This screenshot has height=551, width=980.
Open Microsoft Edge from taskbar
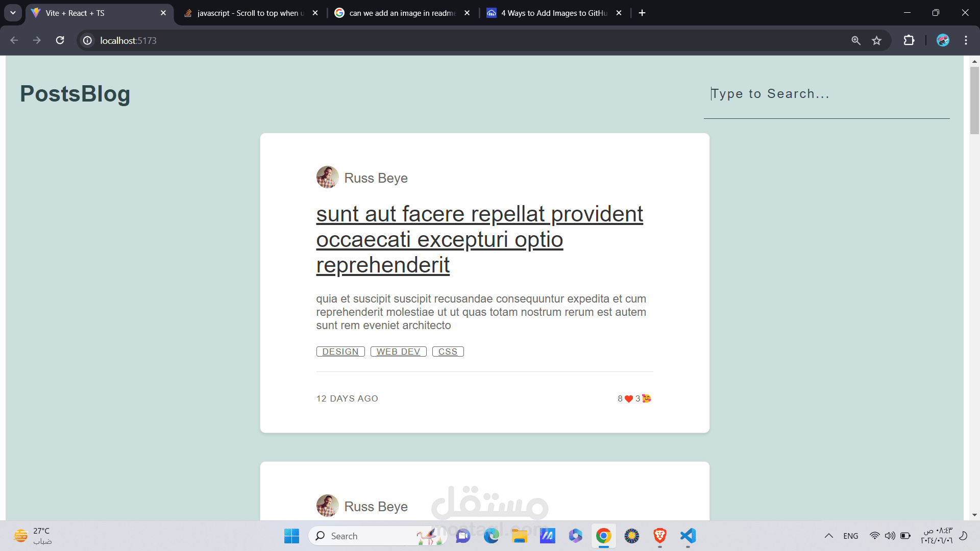pos(492,536)
